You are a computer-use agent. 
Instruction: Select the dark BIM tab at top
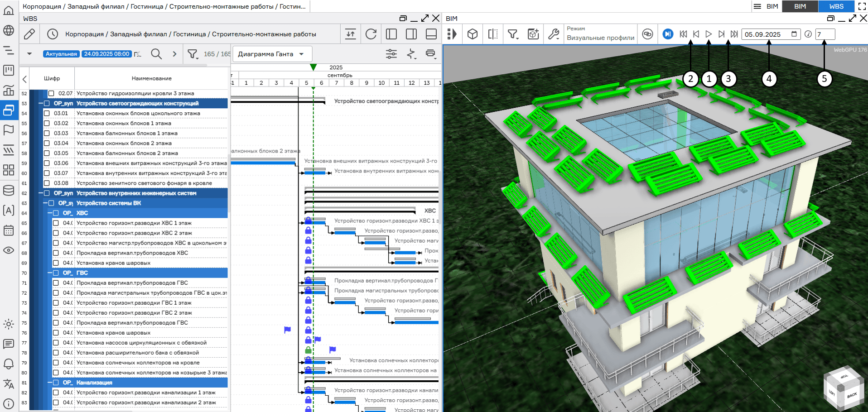[x=800, y=6]
